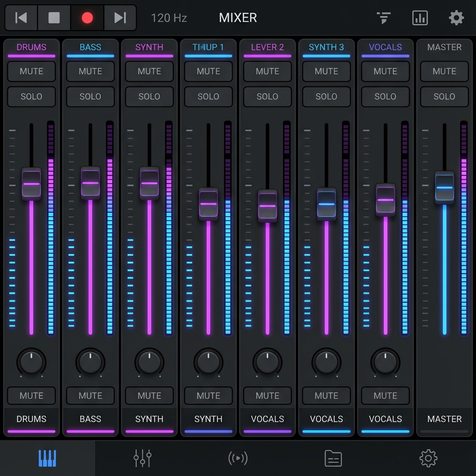Screen dimensions: 476x476
Task: Click the skip to end transport button
Action: coord(120,18)
